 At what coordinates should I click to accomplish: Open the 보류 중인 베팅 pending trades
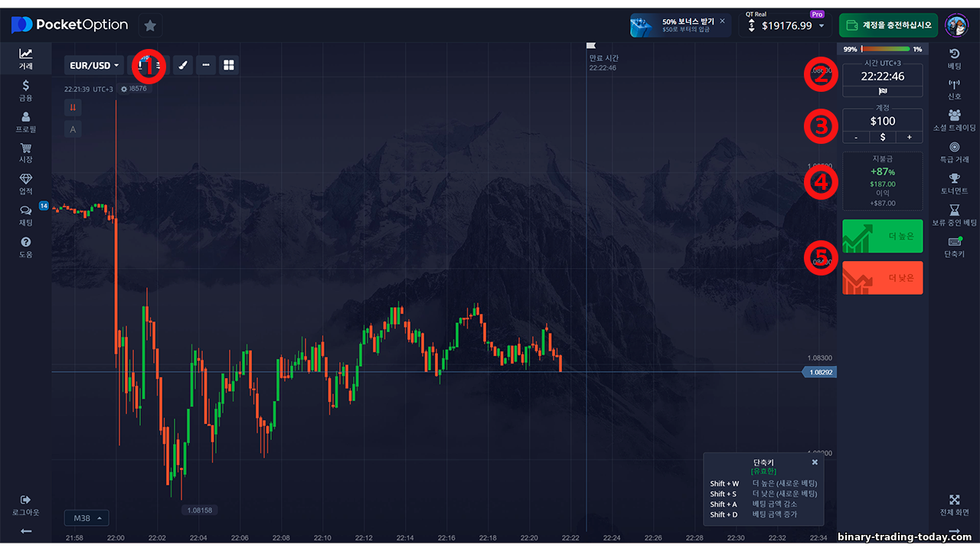(954, 216)
